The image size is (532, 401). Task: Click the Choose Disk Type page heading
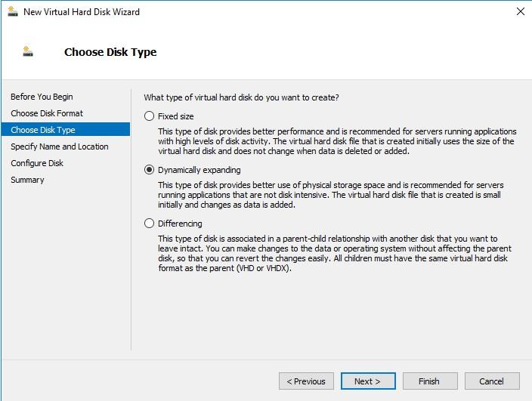pyautogui.click(x=110, y=52)
